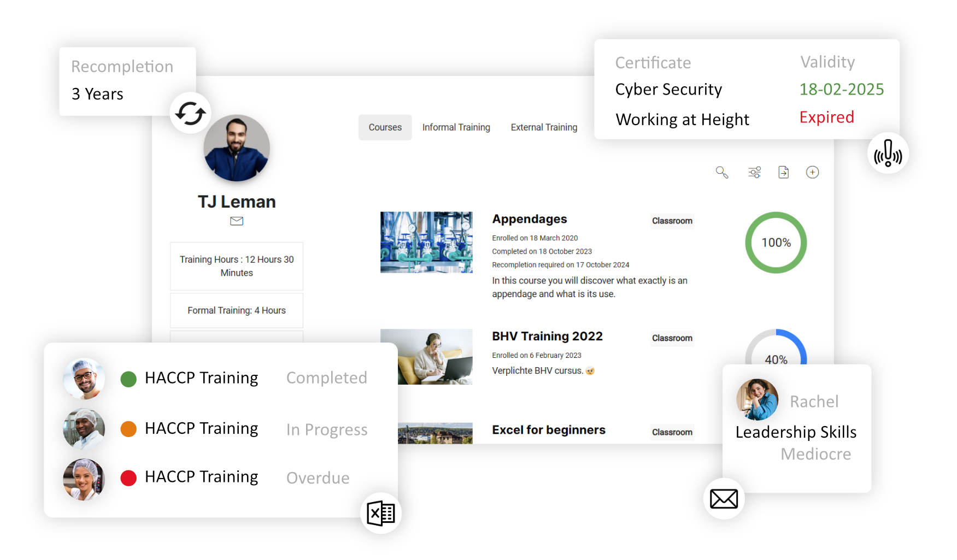Click the 100% progress circle
The height and width of the screenshot is (560, 957).
coord(776,243)
